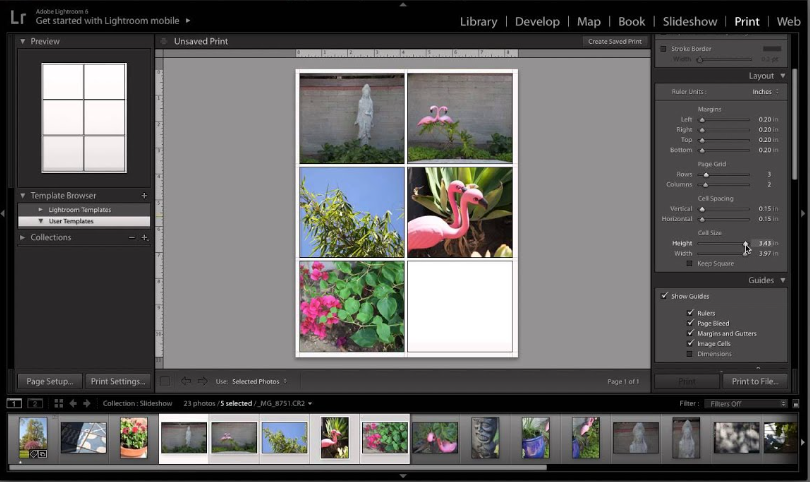
Task: Click the filmstrip go forward arrow
Action: coord(86,403)
